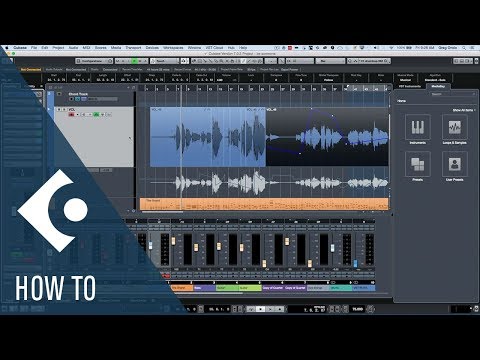
Task: Toggle the red record enable on VOL track
Action: point(71,115)
